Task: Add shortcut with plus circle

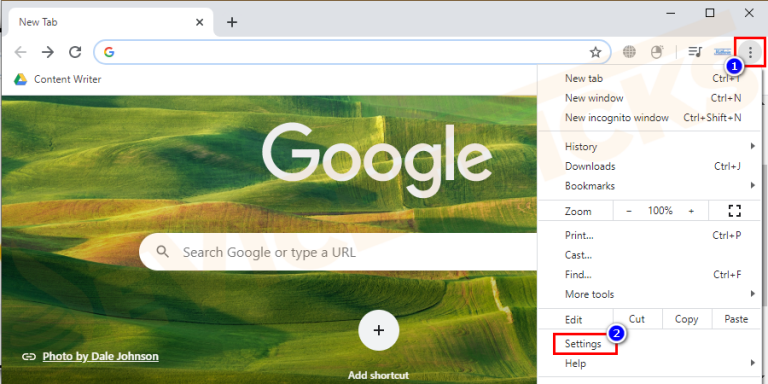Action: (x=378, y=330)
